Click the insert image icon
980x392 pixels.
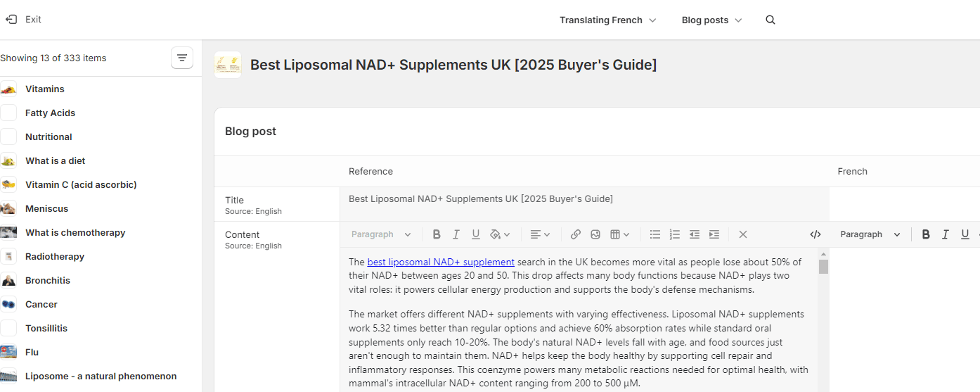pyautogui.click(x=595, y=234)
